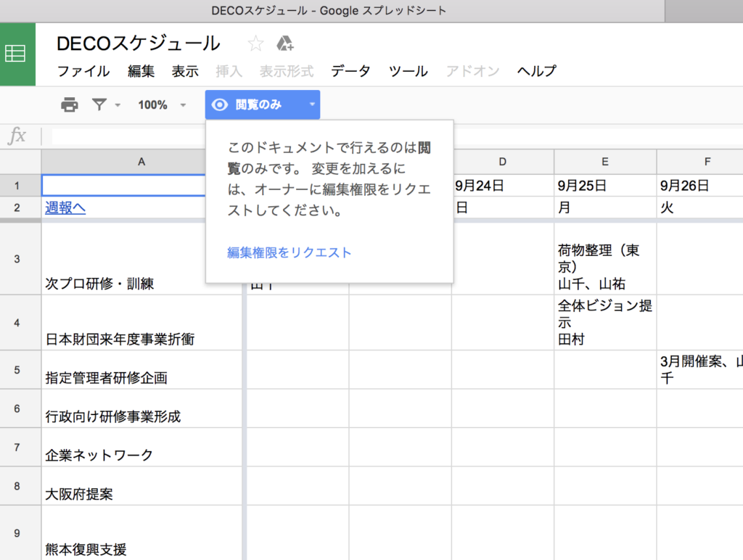
Task: Select row 2 header
Action: (20, 207)
